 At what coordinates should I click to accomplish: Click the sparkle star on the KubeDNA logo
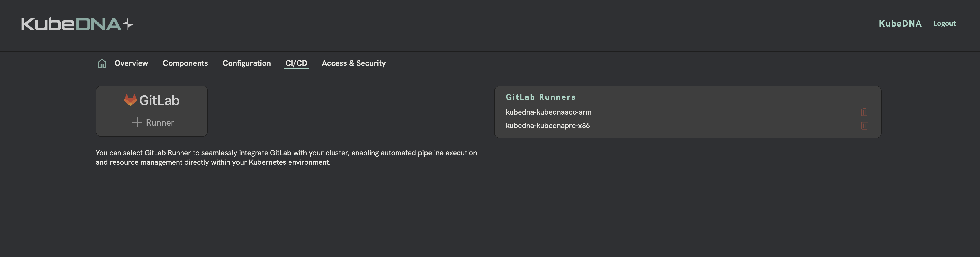pyautogui.click(x=128, y=25)
